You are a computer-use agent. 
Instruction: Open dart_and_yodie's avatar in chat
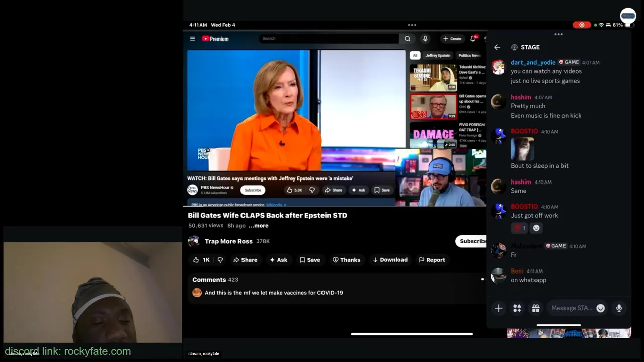[x=498, y=67]
